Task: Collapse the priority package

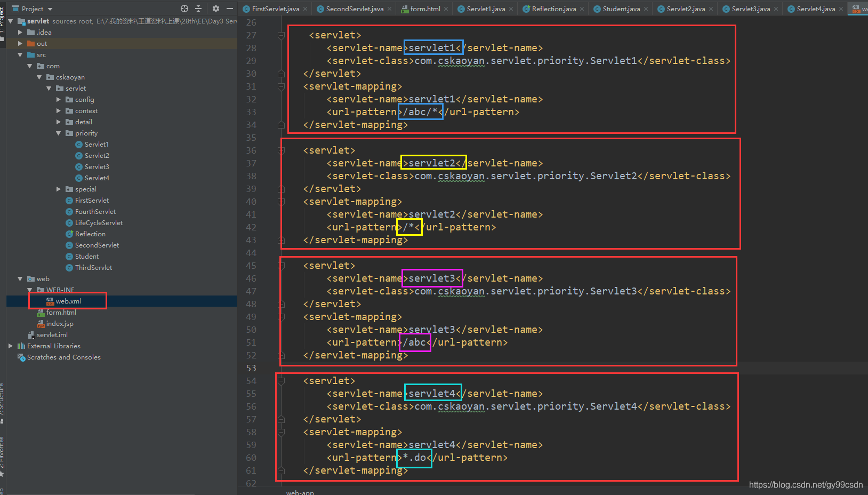Action: click(x=59, y=133)
